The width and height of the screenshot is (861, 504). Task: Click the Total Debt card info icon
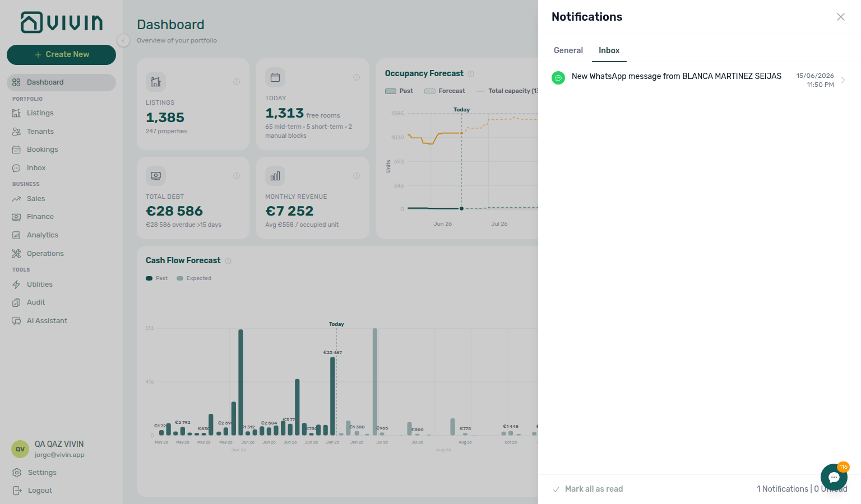point(237,176)
